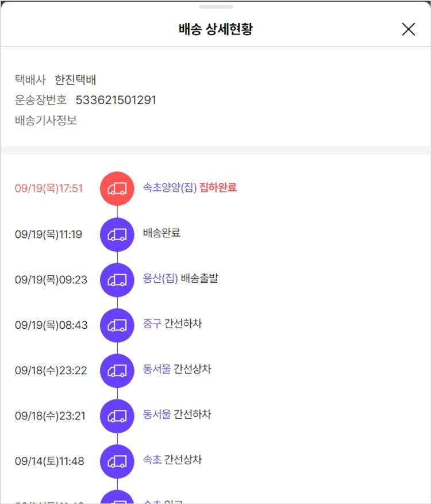Click the truck icon next to 배송완료

[x=117, y=234]
